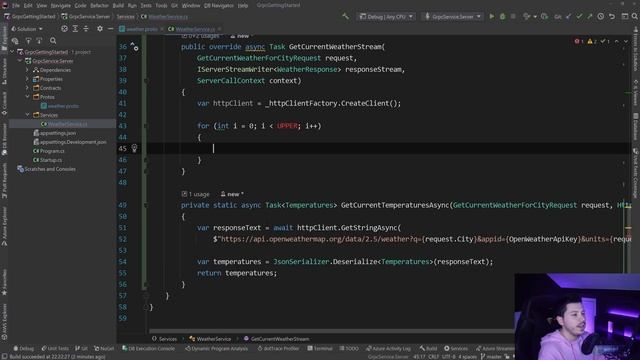Click the override gutter icon on line 36
The width and height of the screenshot is (640, 360).
134,47
